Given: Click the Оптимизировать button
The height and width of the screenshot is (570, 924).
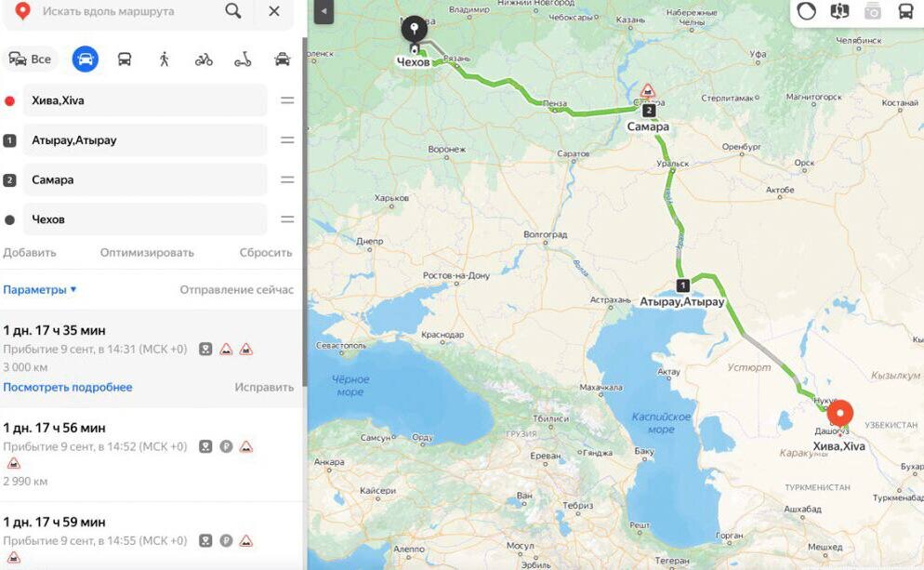Looking at the screenshot, I should [x=147, y=252].
